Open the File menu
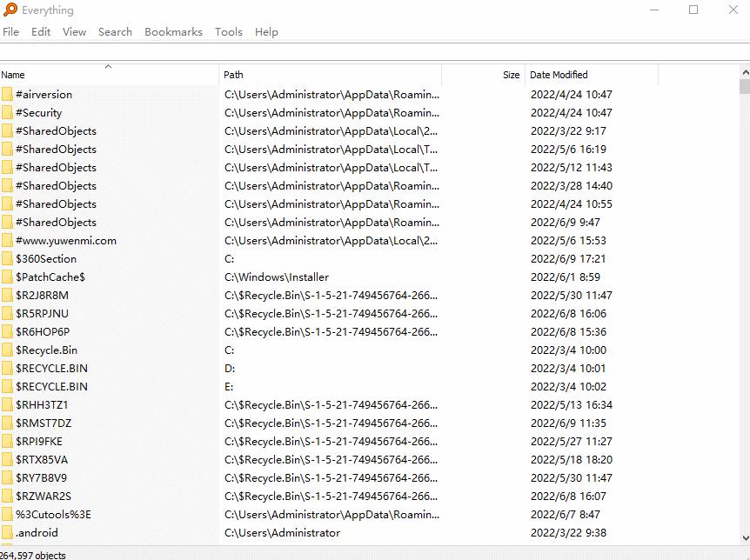The width and height of the screenshot is (750, 560). [10, 32]
